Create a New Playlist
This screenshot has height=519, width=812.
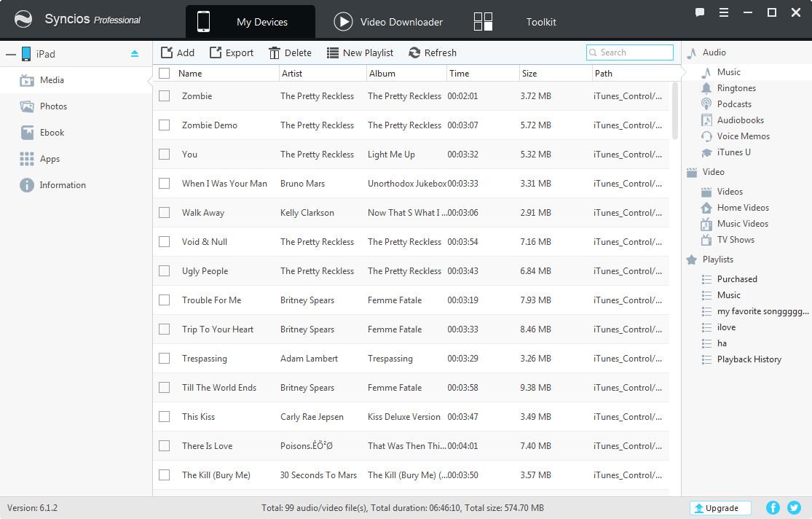[360, 53]
